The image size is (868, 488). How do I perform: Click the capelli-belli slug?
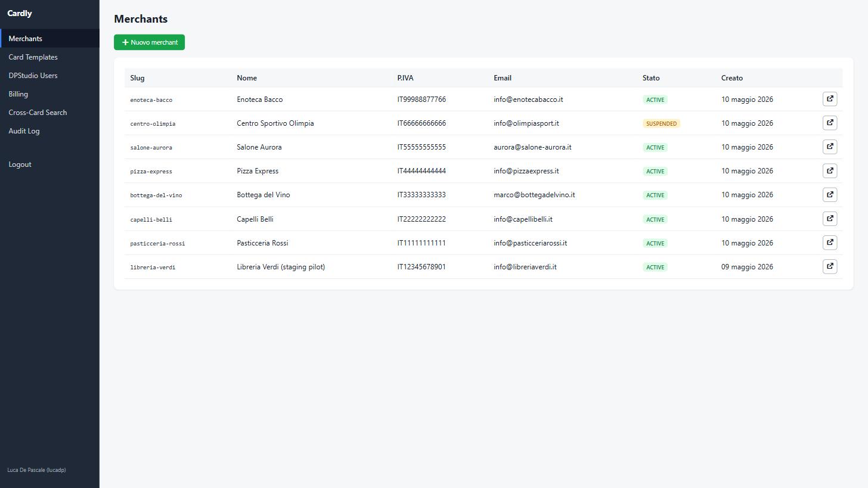[151, 220]
